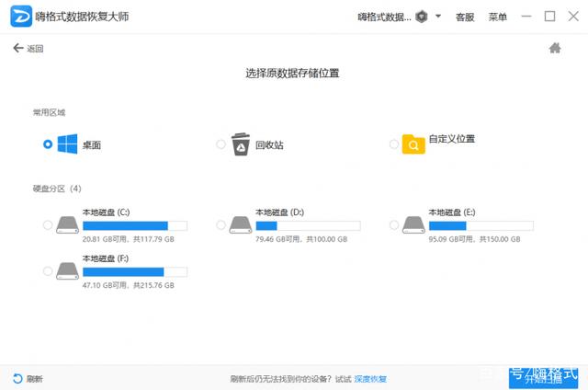This screenshot has height=390, width=588.
Task: Click the drive icon for disk C:
Action: [67, 224]
